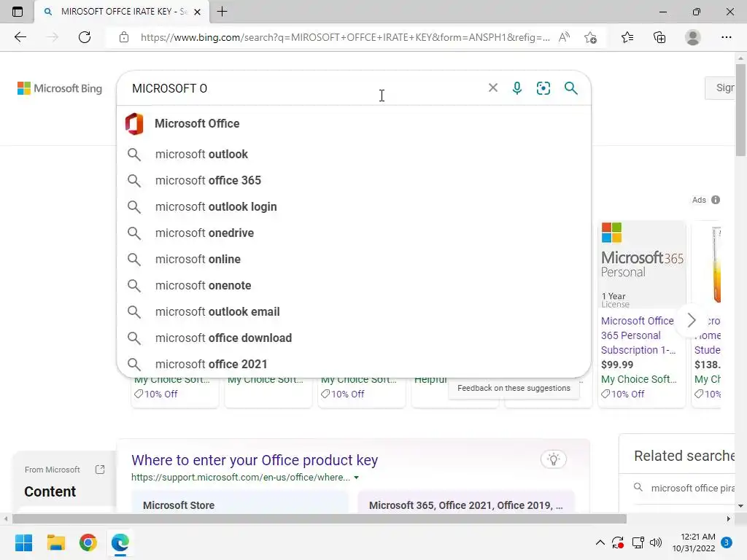Open a new browser tab
747x560 pixels.
tap(222, 12)
